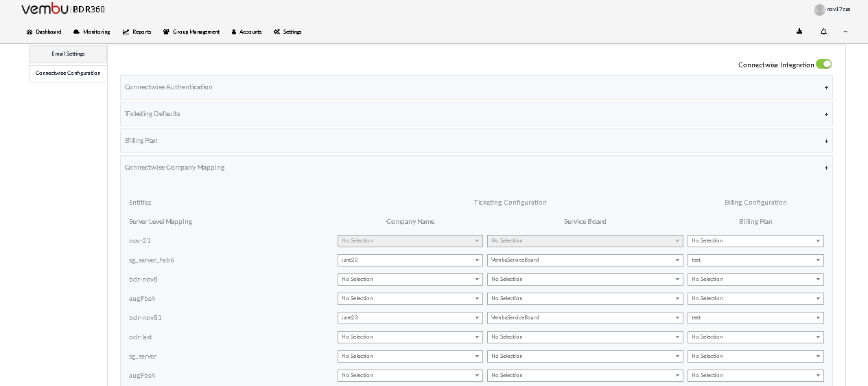This screenshot has width=868, height=386.
Task: Open Company Name dropdown for bdr-nov8
Action: (410, 280)
